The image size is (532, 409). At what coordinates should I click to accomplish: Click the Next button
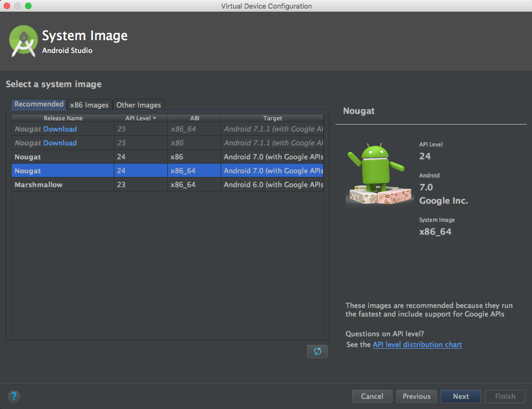point(461,396)
